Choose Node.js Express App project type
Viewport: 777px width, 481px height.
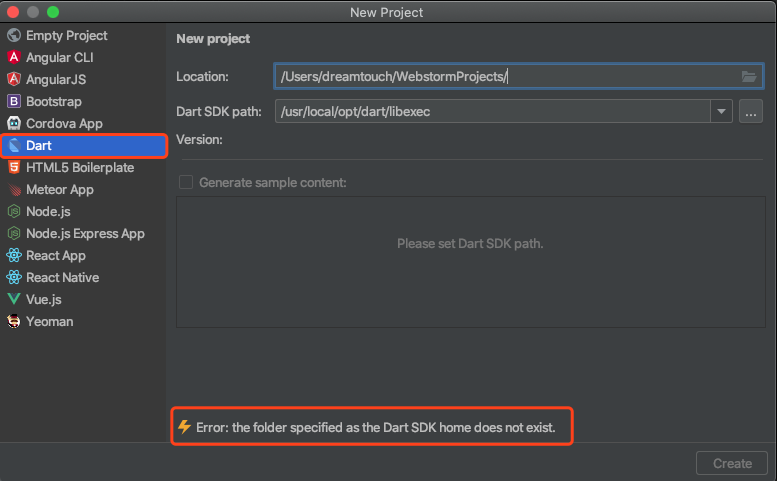(x=83, y=233)
